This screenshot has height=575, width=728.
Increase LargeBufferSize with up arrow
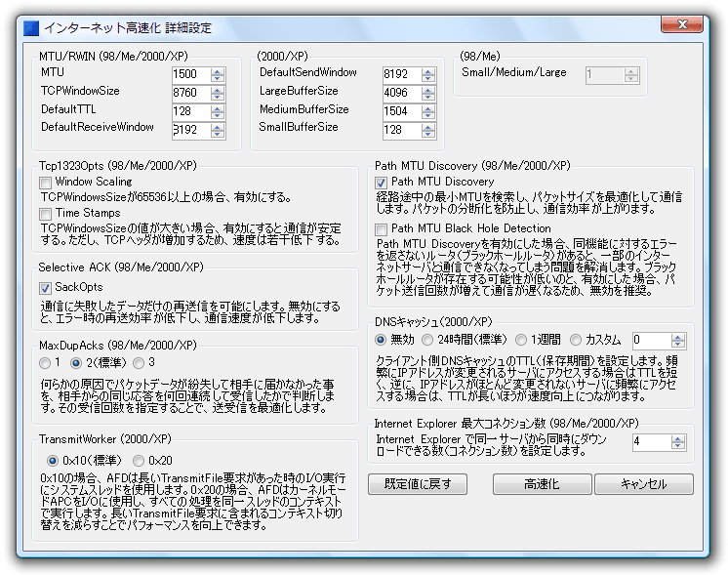(x=428, y=90)
